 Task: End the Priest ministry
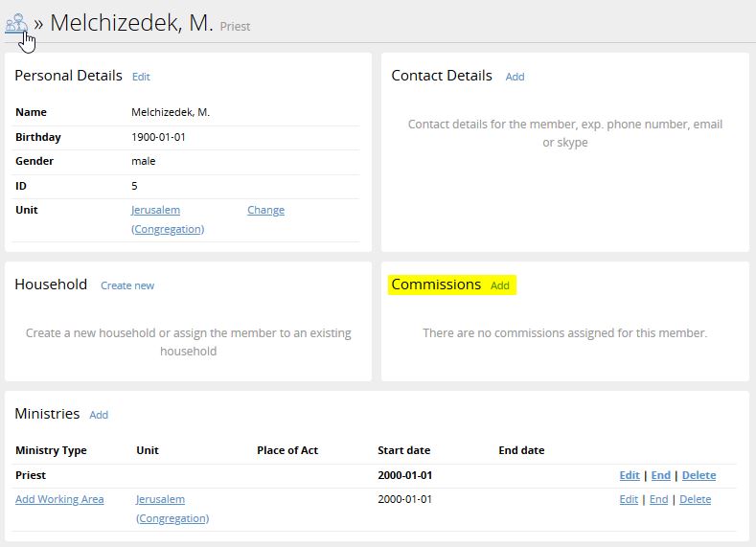point(660,475)
